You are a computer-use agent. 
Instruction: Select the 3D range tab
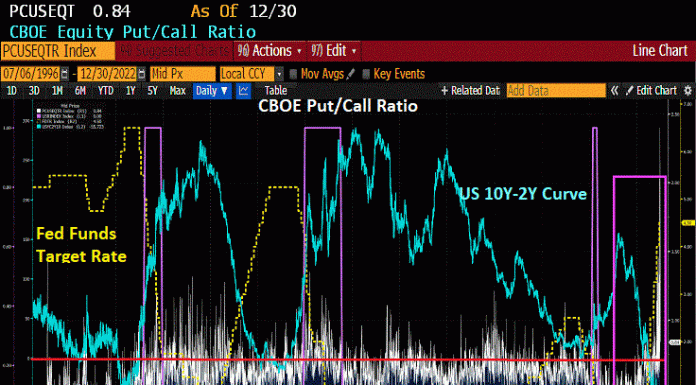click(x=34, y=91)
